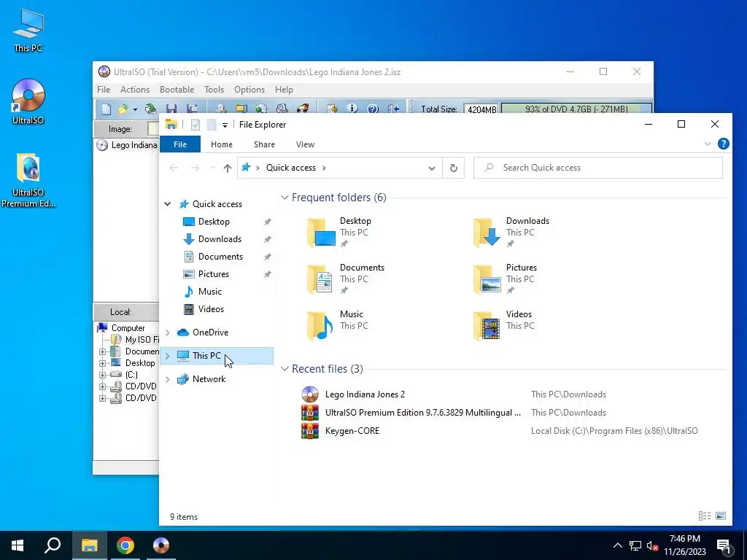Screen dimensions: 747x560
Task: Open the address bar history dropdown
Action: pyautogui.click(x=432, y=168)
